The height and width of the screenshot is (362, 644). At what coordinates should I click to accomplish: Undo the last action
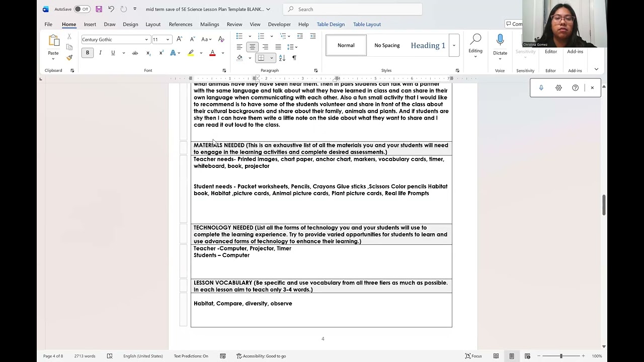tap(111, 9)
